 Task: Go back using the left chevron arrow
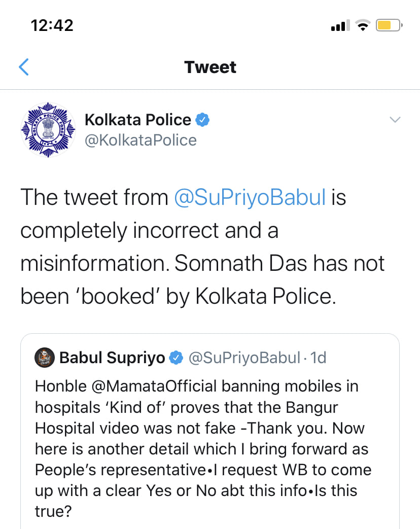click(24, 67)
